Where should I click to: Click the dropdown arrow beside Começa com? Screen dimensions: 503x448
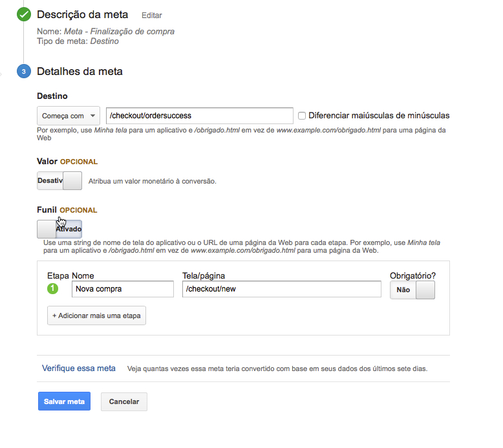click(x=92, y=116)
